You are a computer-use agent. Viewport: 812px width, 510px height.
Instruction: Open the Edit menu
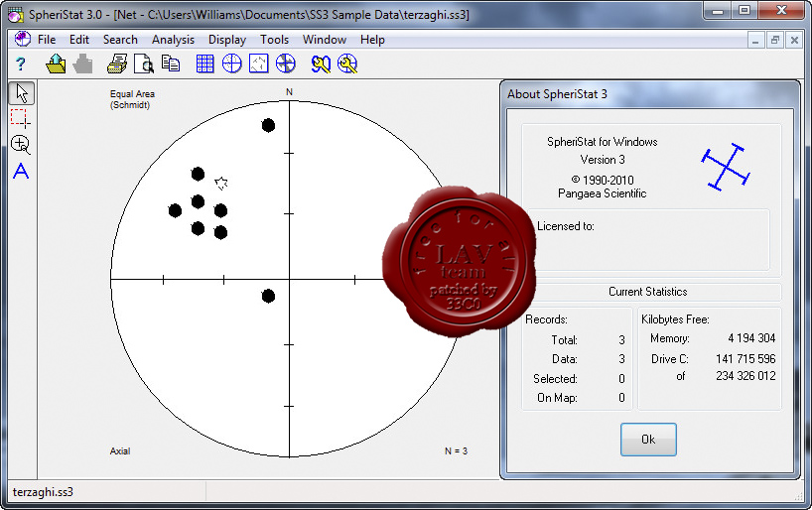(79, 40)
